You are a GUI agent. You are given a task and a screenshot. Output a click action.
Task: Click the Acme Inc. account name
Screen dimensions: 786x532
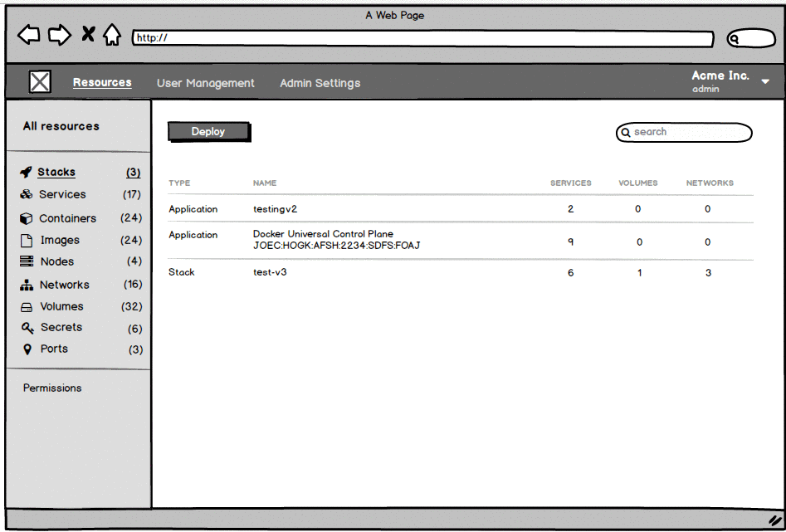click(720, 76)
